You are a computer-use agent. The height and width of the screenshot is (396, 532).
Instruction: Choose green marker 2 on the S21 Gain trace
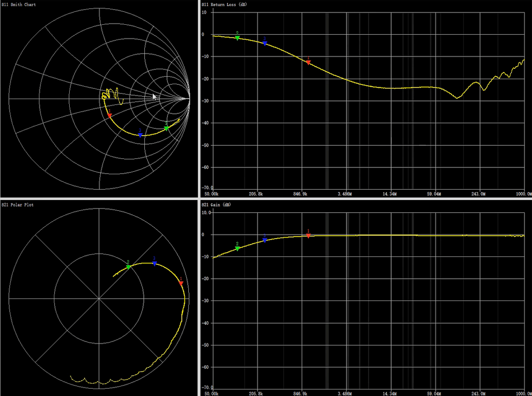[x=237, y=248]
